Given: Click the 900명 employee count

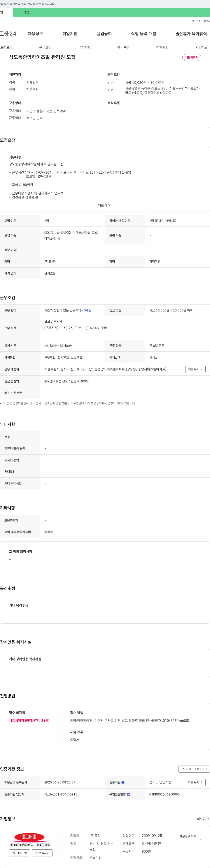Looking at the screenshot, I should point(146,851).
